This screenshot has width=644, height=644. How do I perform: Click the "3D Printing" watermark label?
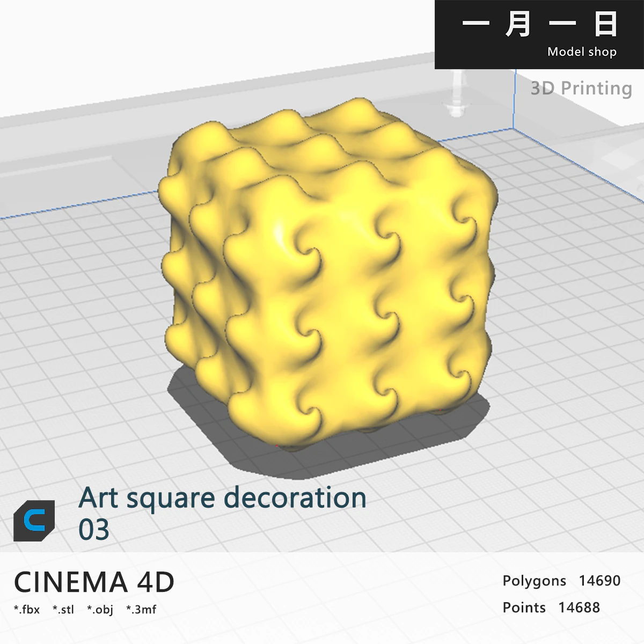581,87
